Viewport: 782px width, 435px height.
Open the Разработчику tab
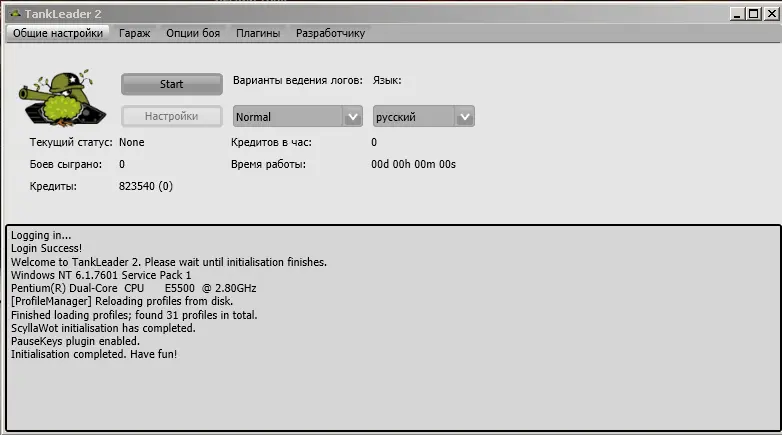click(x=330, y=33)
